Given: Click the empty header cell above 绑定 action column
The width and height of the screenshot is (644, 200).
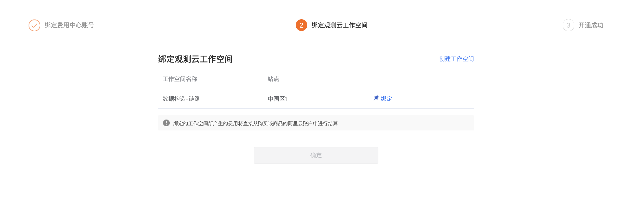Looking at the screenshot, I should (421, 79).
